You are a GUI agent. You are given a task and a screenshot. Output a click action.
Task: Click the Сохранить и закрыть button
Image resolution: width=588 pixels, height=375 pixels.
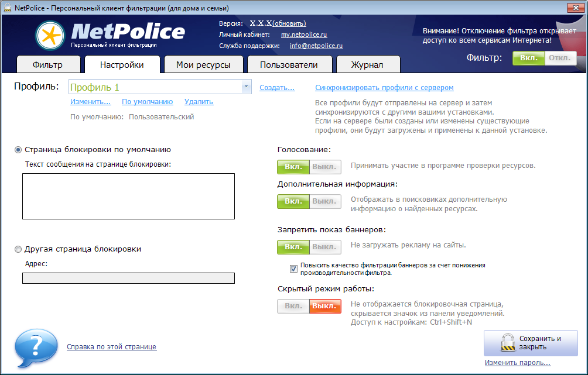[531, 343]
